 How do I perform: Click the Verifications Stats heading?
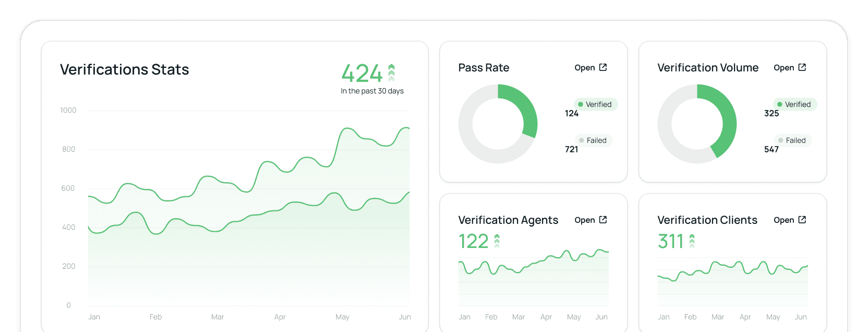[x=124, y=69]
